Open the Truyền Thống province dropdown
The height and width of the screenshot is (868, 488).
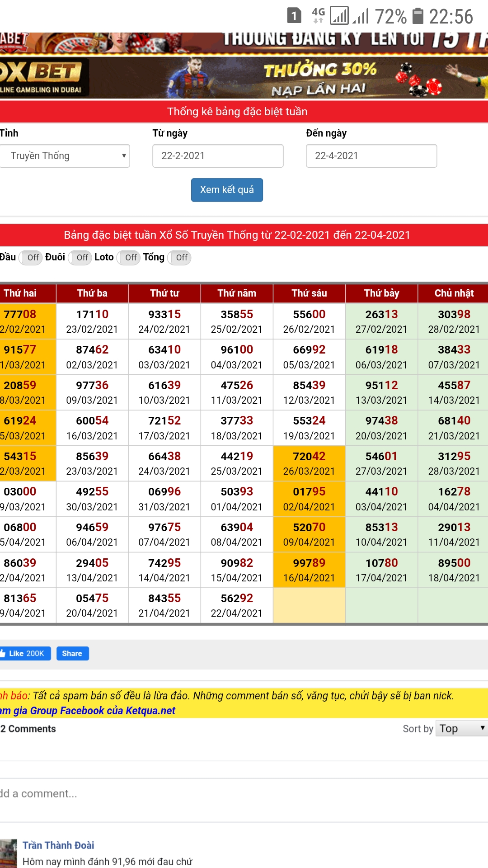tap(65, 156)
